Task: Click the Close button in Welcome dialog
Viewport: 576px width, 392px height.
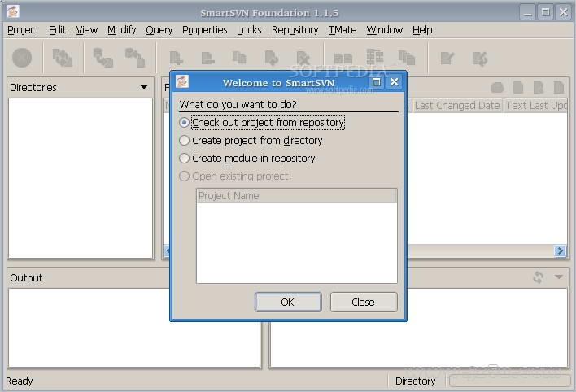Action: point(364,302)
